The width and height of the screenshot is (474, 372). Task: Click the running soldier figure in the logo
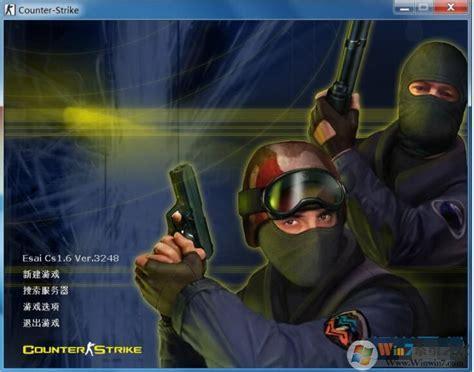click(89, 349)
